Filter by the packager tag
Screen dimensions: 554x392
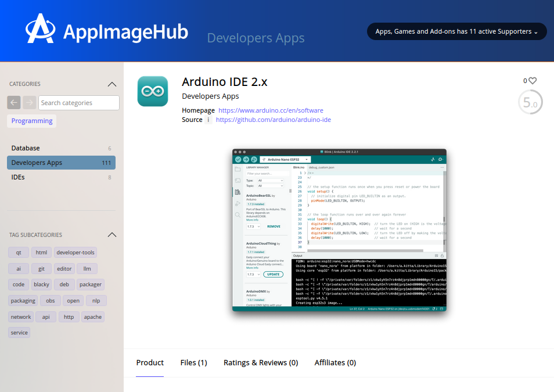(91, 285)
